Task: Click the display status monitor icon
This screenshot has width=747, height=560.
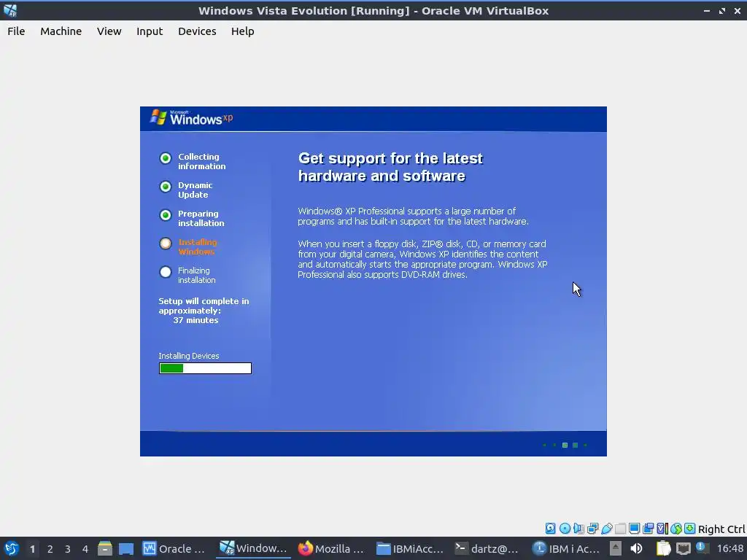Action: 634,528
